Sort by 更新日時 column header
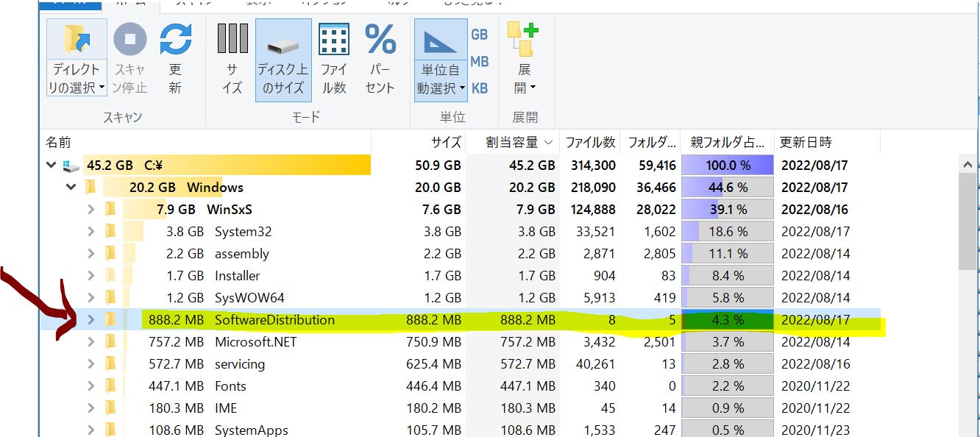This screenshot has height=437, width=980. (806, 142)
